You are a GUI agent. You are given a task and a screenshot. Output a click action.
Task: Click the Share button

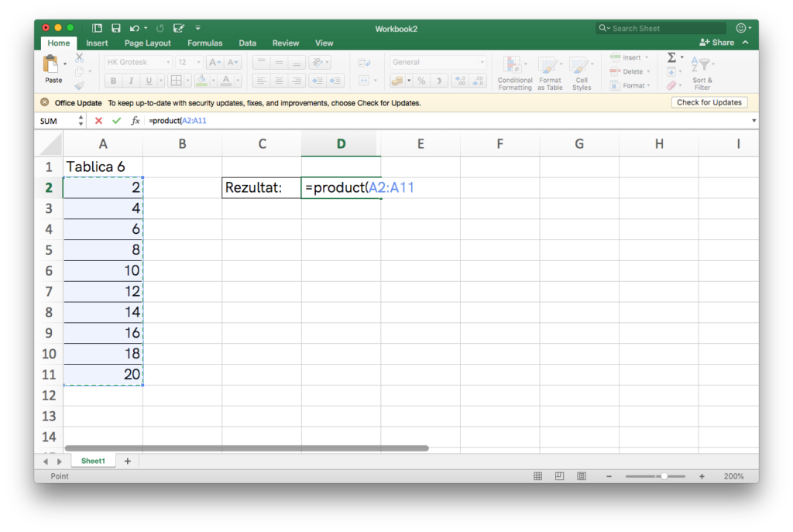point(716,43)
